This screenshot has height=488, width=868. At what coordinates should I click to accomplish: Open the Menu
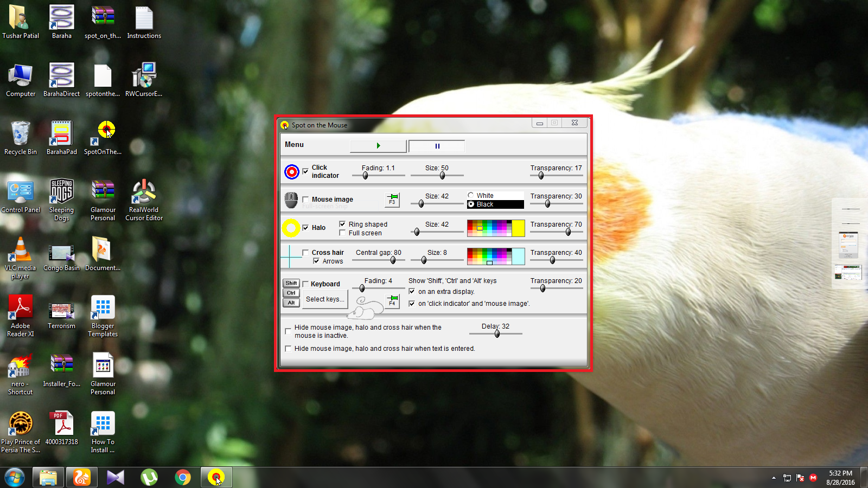click(294, 145)
